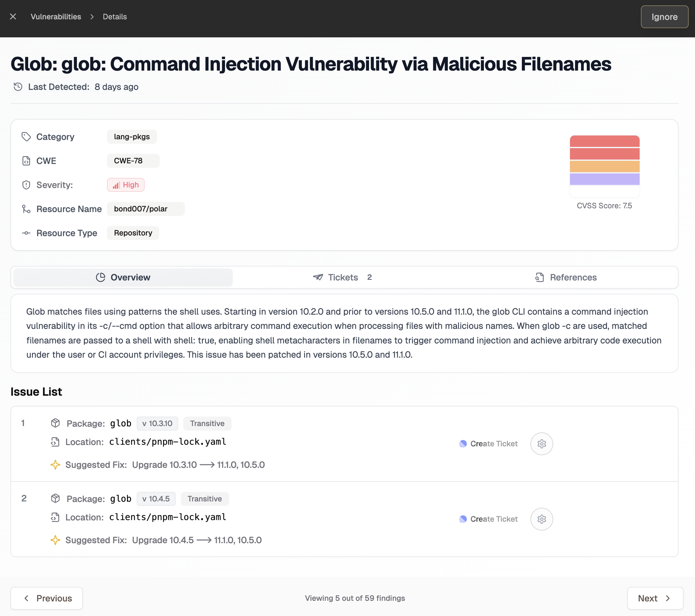Click the breadcrumb chevron between Vulnerabilities and Details
Viewport: 695px width, 616px height.
point(91,16)
